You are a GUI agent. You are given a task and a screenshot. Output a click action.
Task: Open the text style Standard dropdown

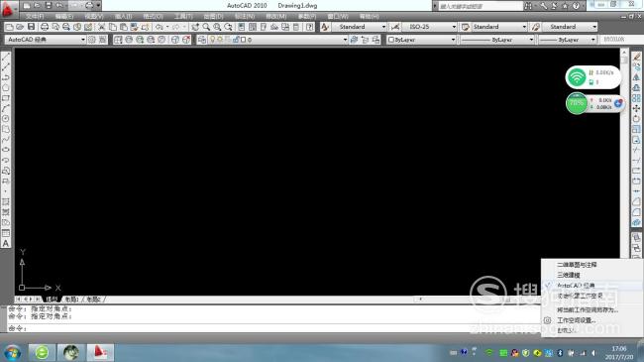click(384, 27)
